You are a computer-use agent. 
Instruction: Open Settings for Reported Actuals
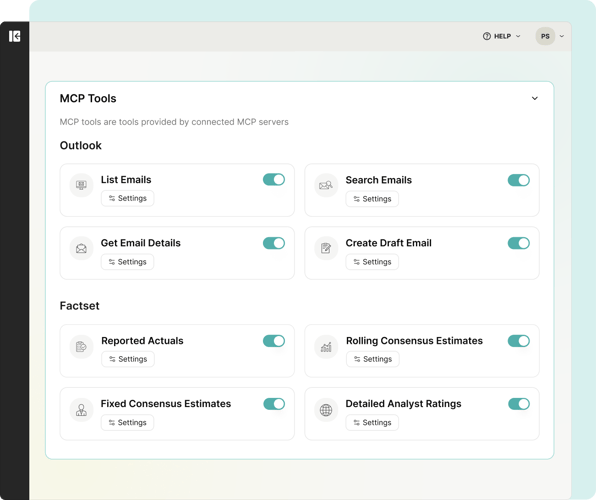128,359
